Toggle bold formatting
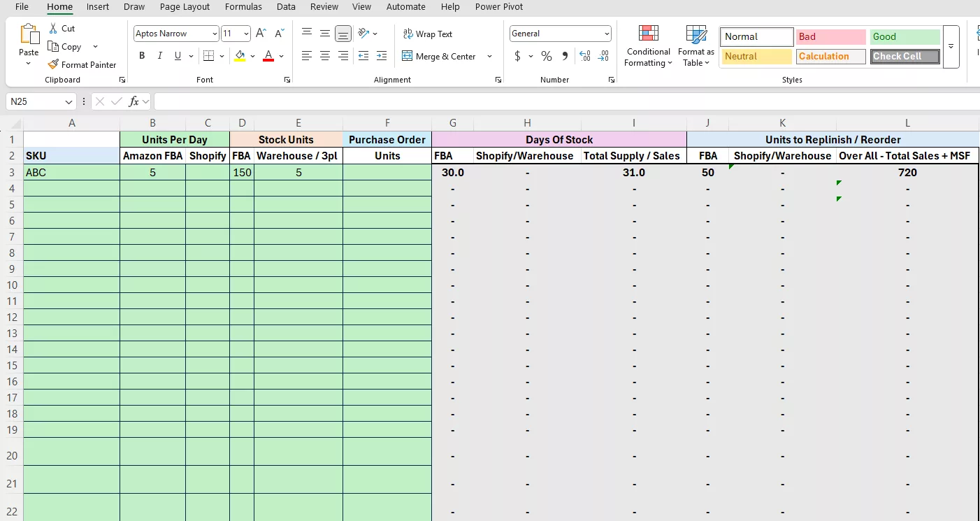 [x=142, y=55]
